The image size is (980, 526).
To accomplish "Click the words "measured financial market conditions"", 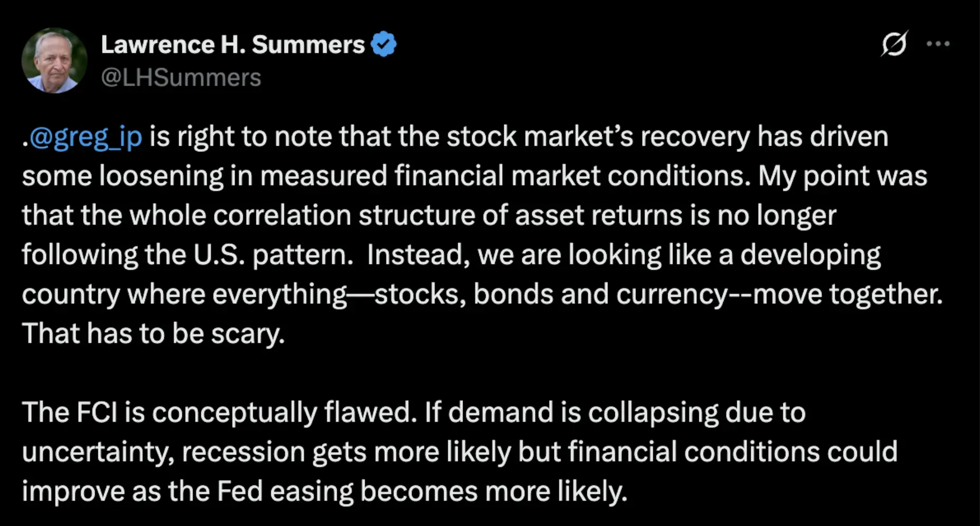I will coord(505,176).
